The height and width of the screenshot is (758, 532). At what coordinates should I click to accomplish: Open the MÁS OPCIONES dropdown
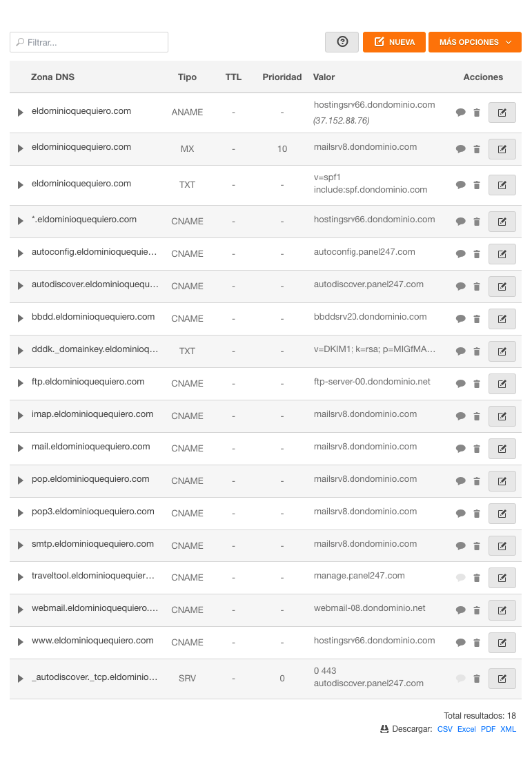[475, 42]
